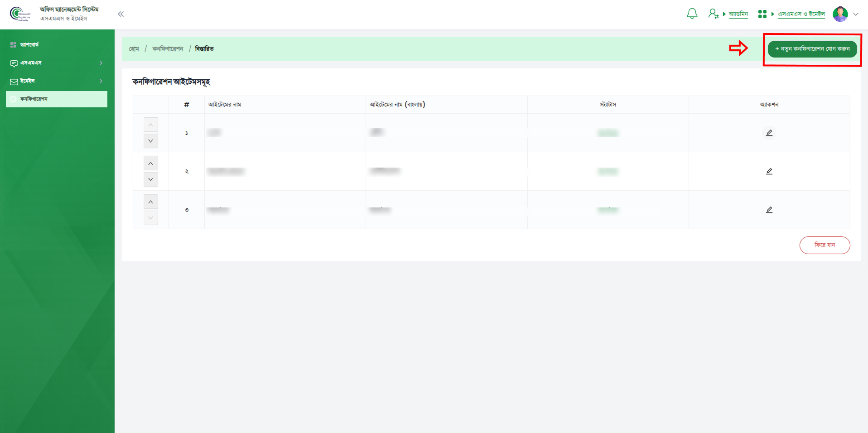Open the four-dot app grid icon

762,14
